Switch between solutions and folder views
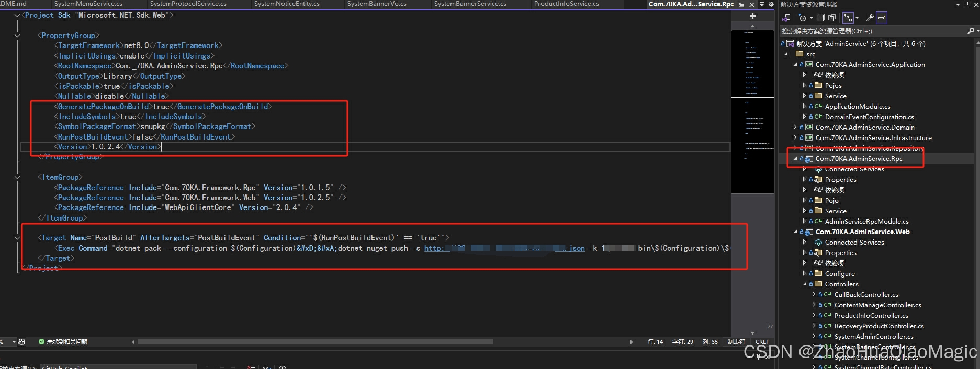 (786, 18)
